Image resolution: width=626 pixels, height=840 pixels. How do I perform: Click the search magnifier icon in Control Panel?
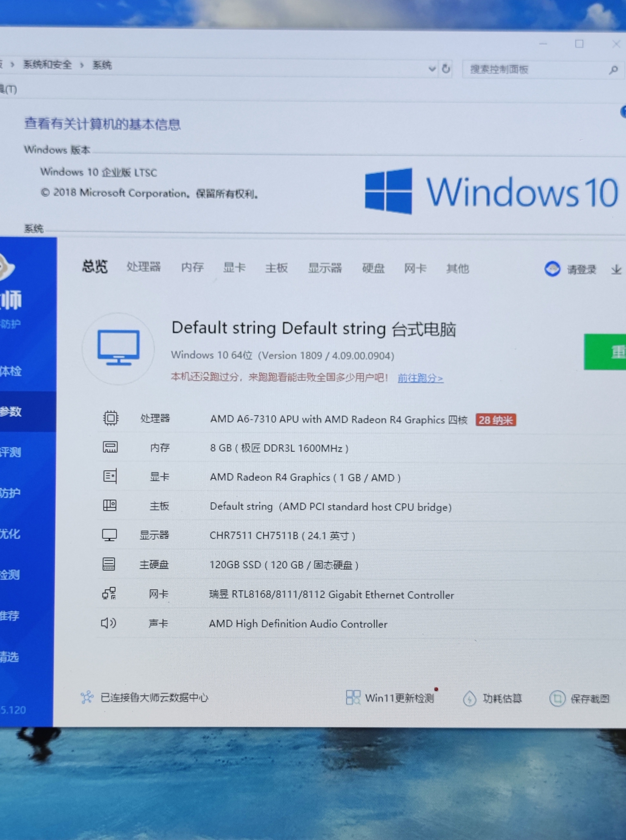click(x=613, y=70)
